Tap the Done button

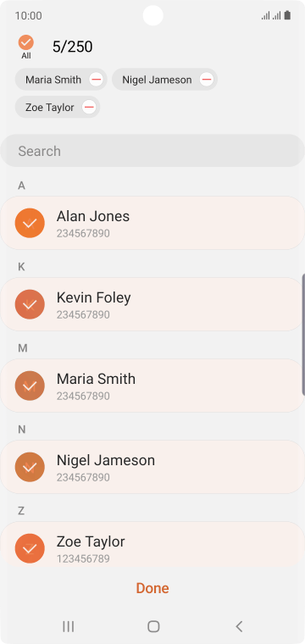pos(152,588)
